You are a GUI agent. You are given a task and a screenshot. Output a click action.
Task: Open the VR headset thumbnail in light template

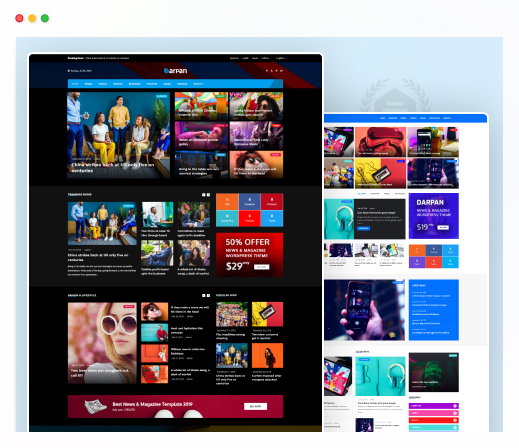point(380,142)
